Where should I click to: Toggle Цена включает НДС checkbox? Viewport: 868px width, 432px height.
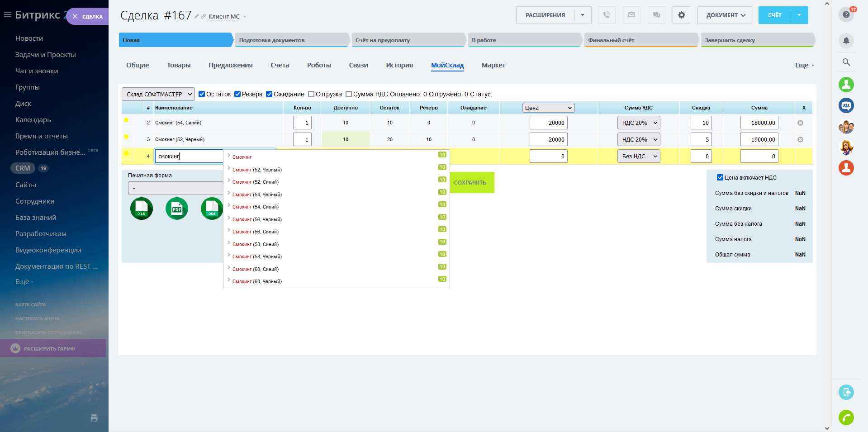(x=720, y=177)
